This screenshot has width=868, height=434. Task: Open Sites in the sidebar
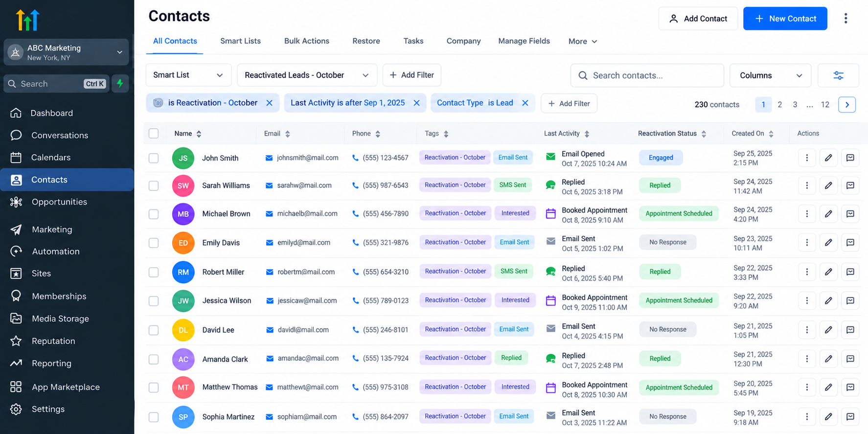click(41, 274)
